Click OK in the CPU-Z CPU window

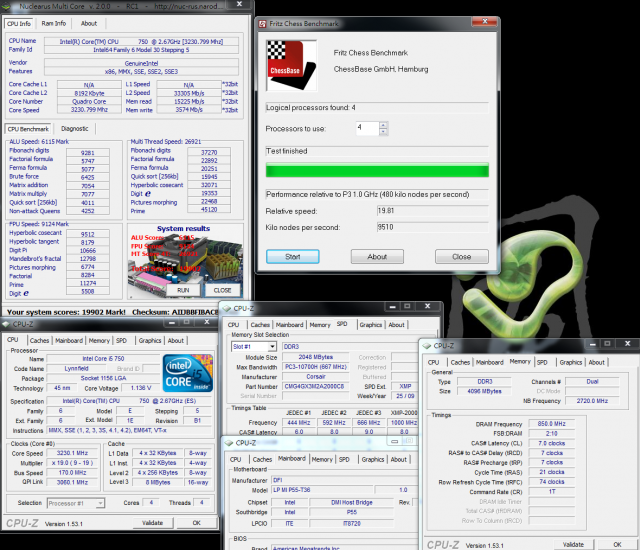point(197,523)
